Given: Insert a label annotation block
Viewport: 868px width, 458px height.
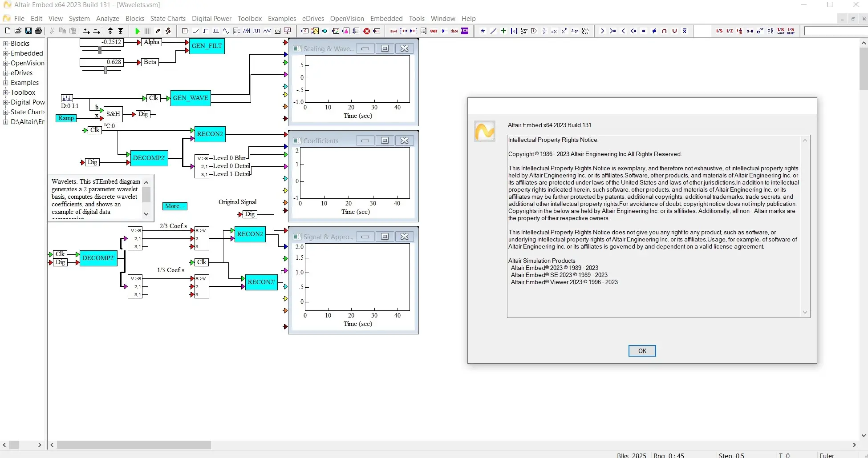Looking at the screenshot, I should (393, 31).
